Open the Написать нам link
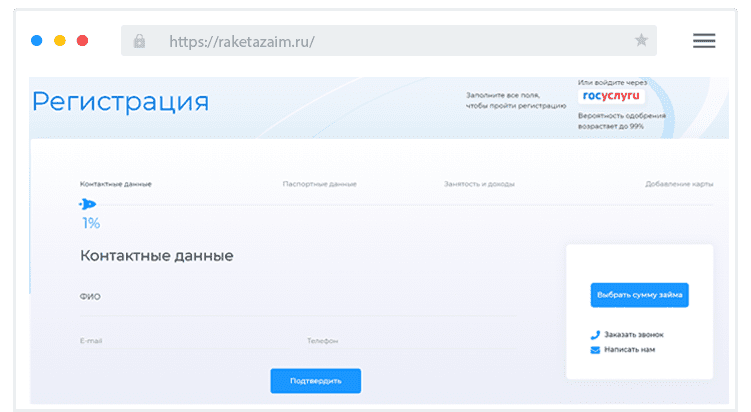 [629, 350]
